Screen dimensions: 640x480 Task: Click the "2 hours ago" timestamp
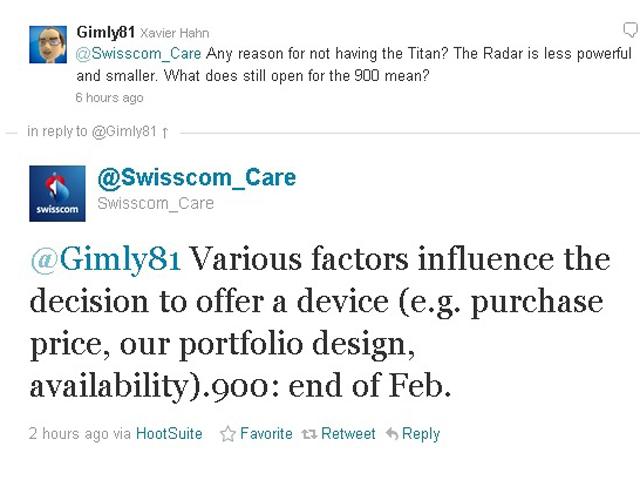[x=67, y=434]
